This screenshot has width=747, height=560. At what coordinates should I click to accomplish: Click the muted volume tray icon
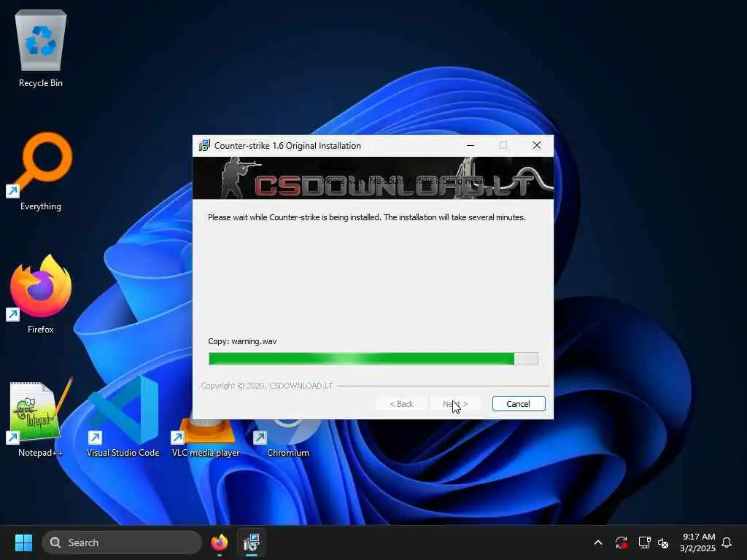coord(663,542)
